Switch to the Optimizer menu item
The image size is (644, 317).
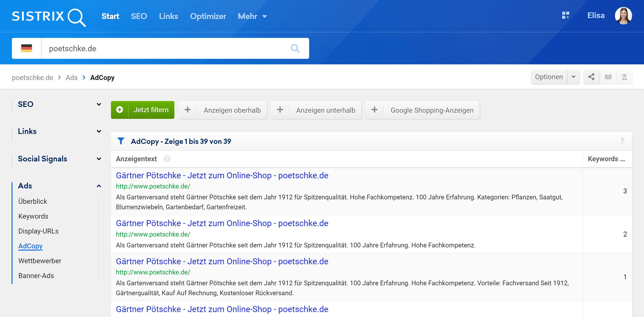(208, 17)
